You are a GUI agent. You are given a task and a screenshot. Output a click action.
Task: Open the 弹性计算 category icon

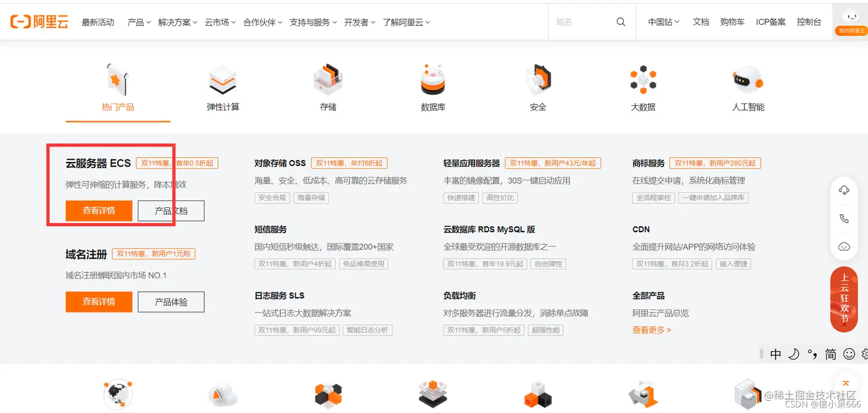click(223, 82)
